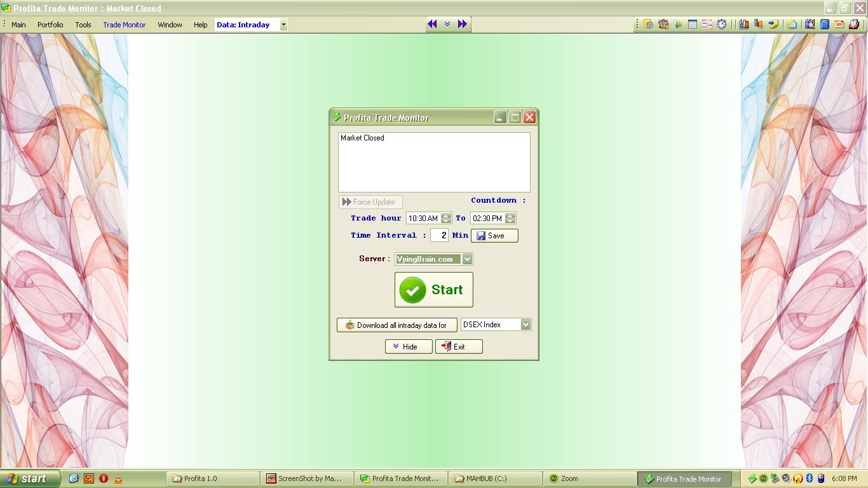Open the Windows start button

click(31, 478)
